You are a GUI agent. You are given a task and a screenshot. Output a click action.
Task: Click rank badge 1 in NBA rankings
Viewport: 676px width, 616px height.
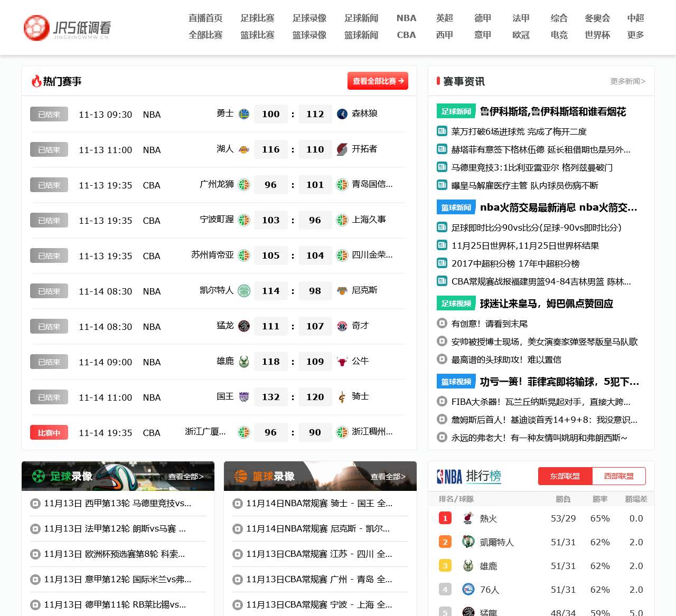[445, 518]
